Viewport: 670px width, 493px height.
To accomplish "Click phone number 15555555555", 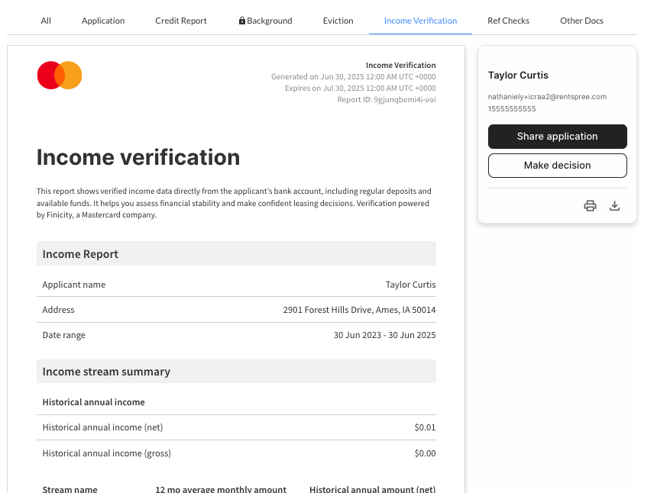I will [x=512, y=109].
